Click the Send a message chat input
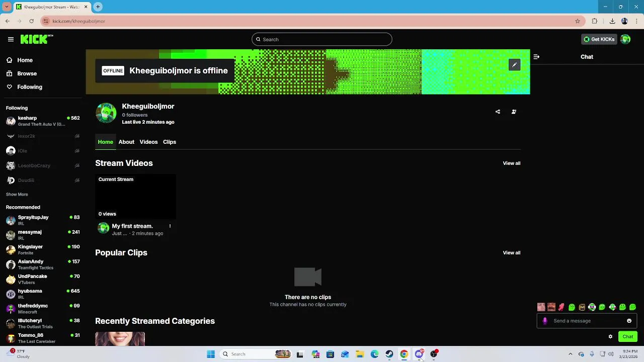This screenshot has height=362, width=644. [x=587, y=321]
